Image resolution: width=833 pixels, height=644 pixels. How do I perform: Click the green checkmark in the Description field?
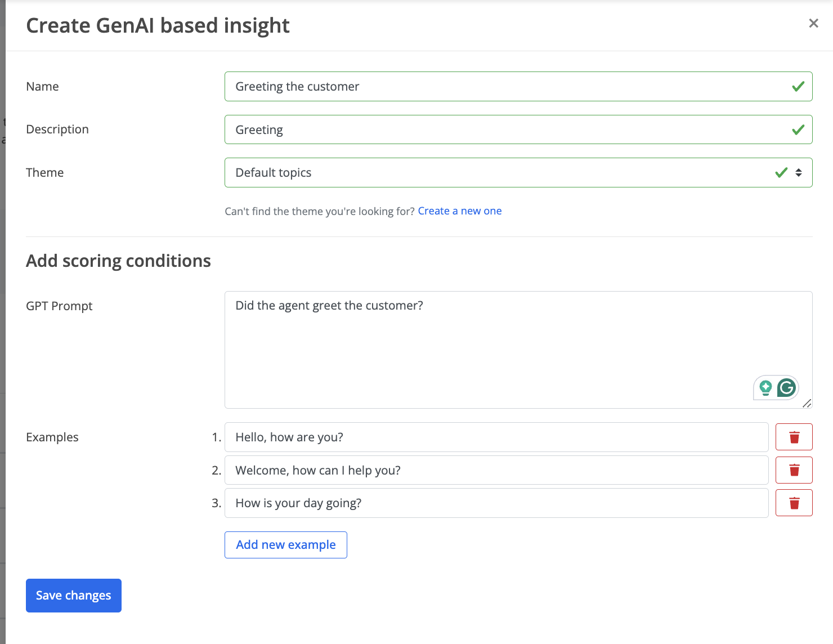point(798,130)
